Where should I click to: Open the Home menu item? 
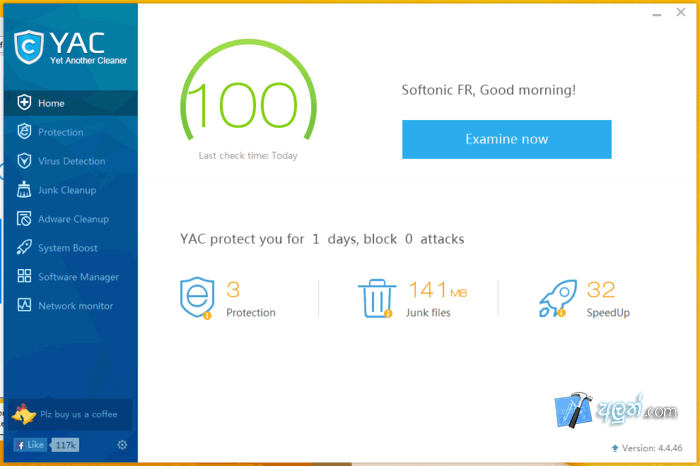71,103
